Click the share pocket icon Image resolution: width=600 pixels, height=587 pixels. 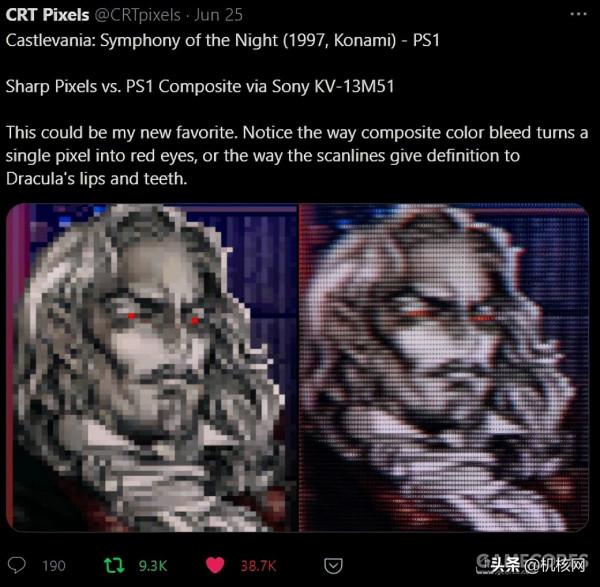coord(333,566)
